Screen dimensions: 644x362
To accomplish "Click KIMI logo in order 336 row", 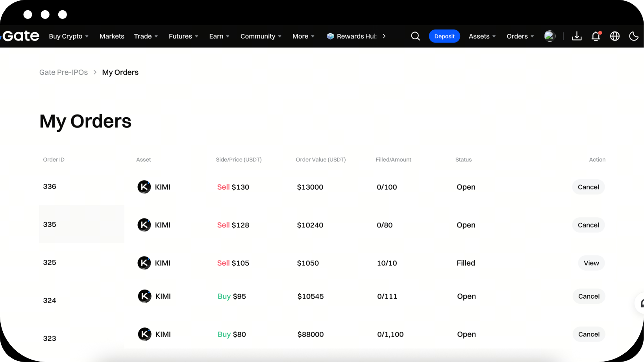I will pyautogui.click(x=144, y=187).
